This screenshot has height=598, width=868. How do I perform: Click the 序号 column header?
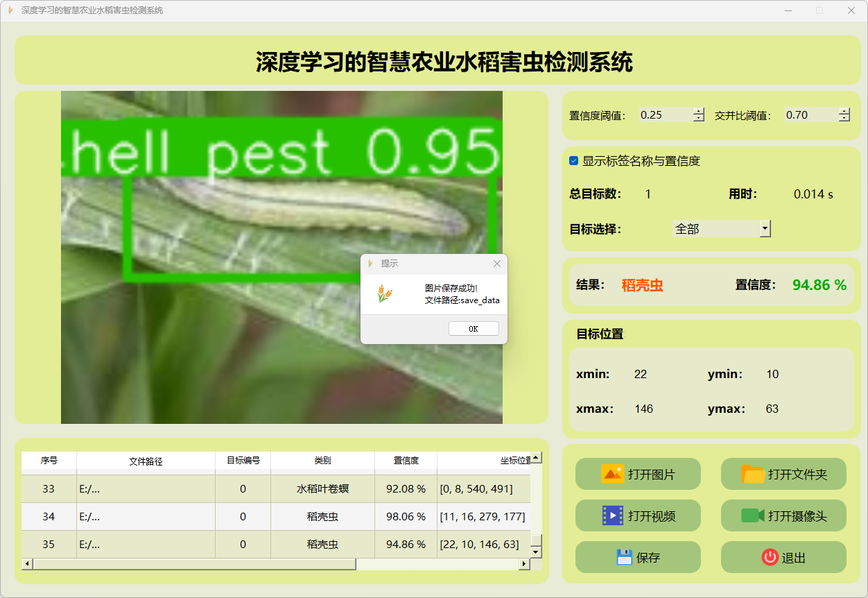(x=49, y=461)
